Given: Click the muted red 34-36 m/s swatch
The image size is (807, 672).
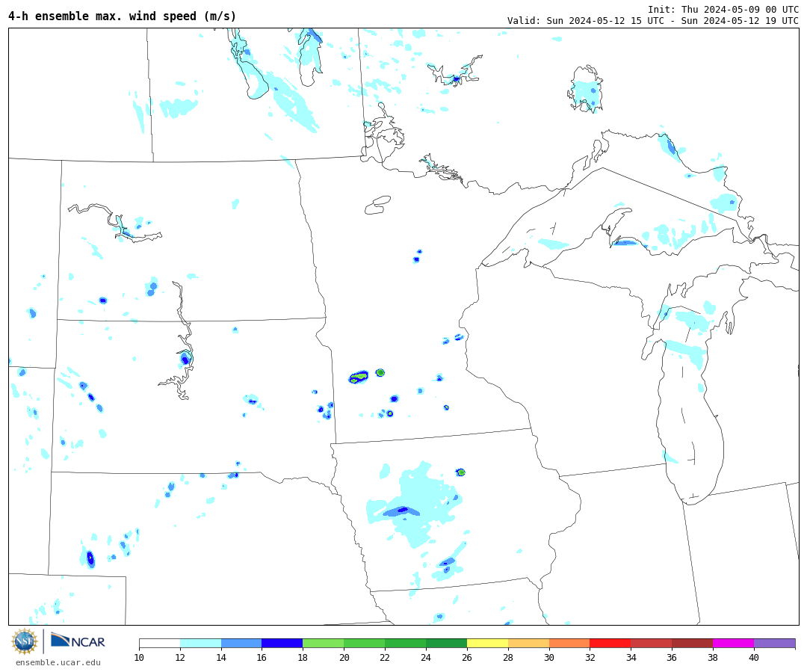Looking at the screenshot, I should 652,643.
